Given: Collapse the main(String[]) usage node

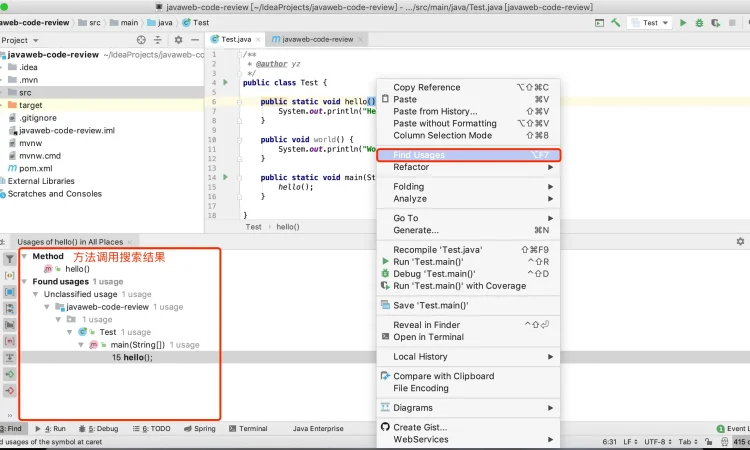Looking at the screenshot, I should pyautogui.click(x=81, y=344).
